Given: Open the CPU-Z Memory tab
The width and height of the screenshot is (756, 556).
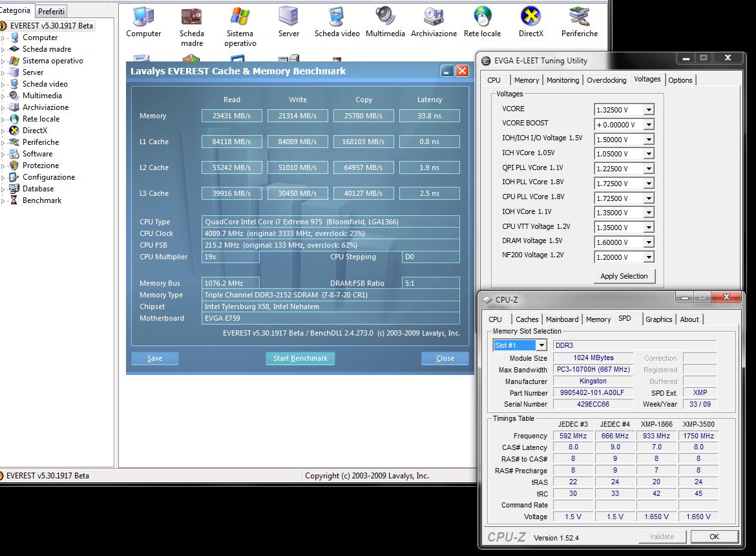Looking at the screenshot, I should tap(598, 319).
